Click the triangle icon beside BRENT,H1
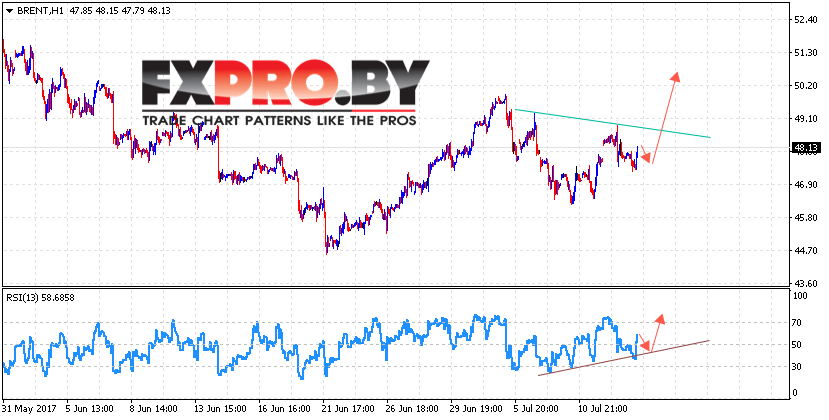Screen dimensions: 829x420 pyautogui.click(x=8, y=11)
